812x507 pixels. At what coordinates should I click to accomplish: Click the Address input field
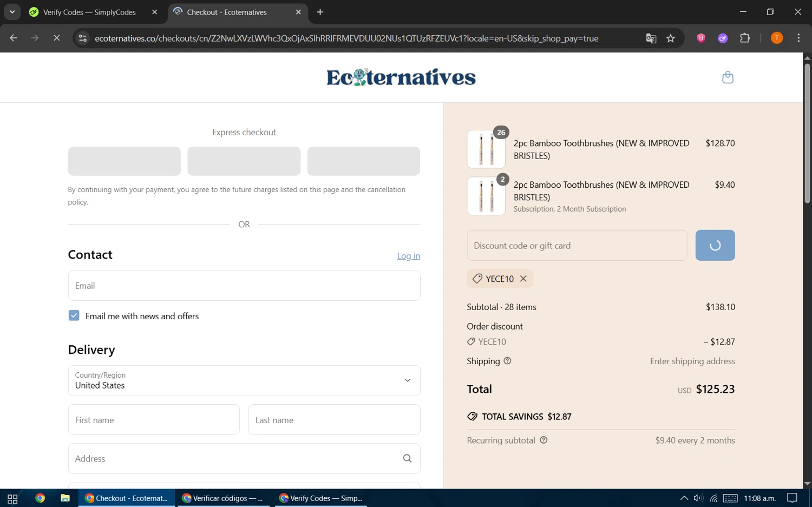(244, 459)
